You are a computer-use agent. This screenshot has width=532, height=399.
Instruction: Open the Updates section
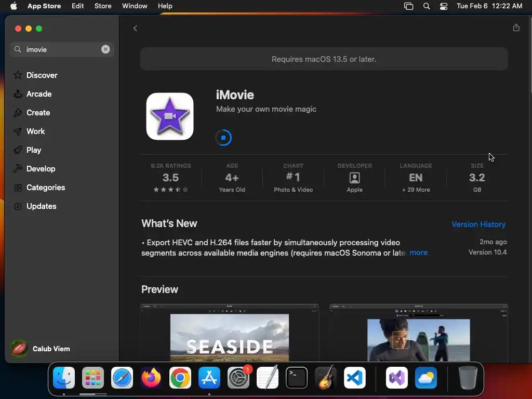(x=35, y=206)
